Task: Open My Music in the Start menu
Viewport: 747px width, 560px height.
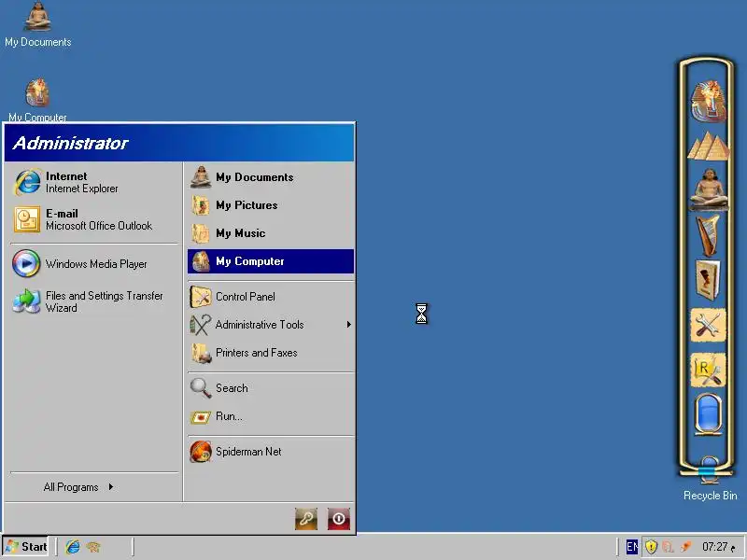Action: click(271, 233)
